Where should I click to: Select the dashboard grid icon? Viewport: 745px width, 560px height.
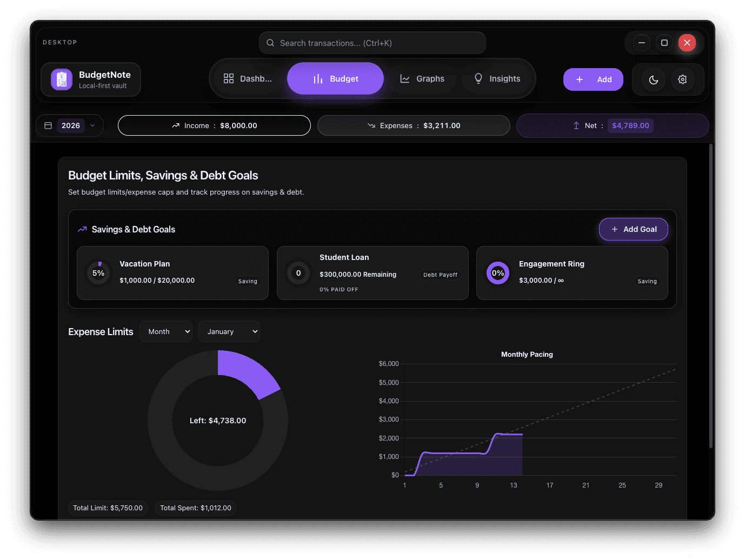229,78
